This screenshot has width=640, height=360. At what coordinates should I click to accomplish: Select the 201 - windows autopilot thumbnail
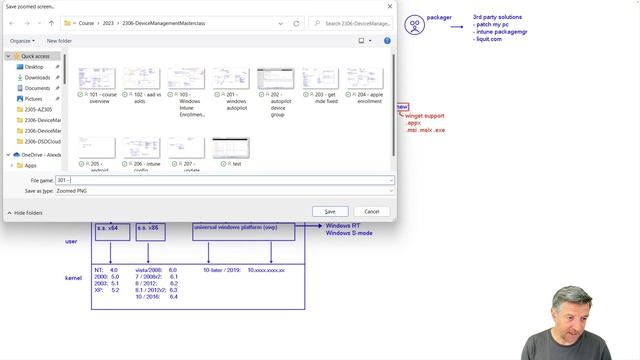tap(231, 78)
